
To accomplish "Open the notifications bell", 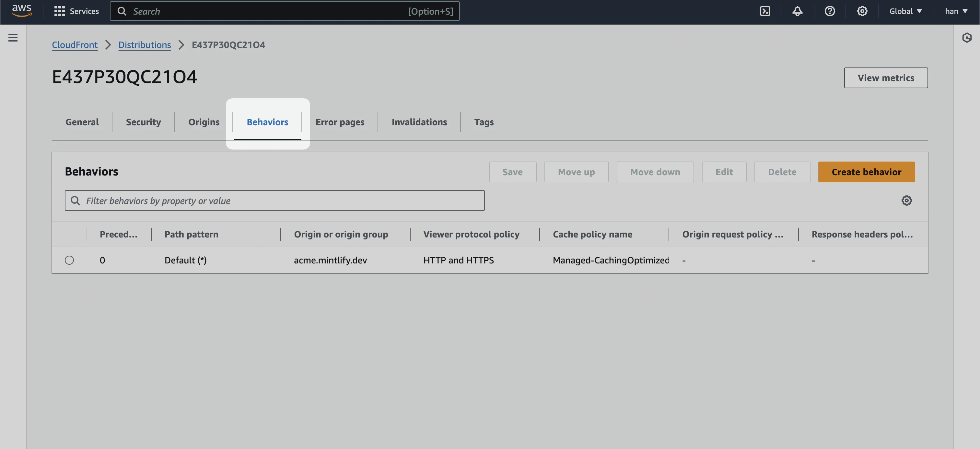I will 798,11.
